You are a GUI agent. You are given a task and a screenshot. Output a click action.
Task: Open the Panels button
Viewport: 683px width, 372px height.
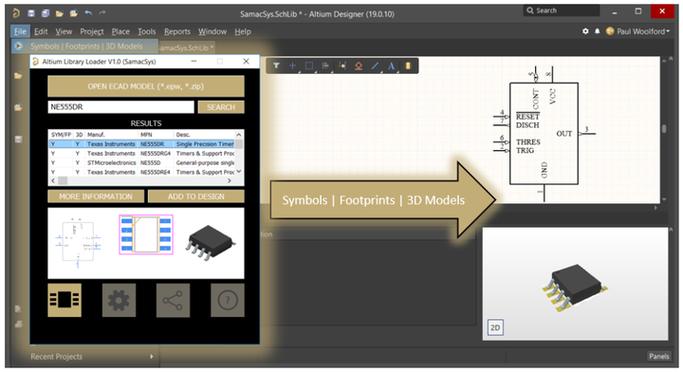coord(659,356)
